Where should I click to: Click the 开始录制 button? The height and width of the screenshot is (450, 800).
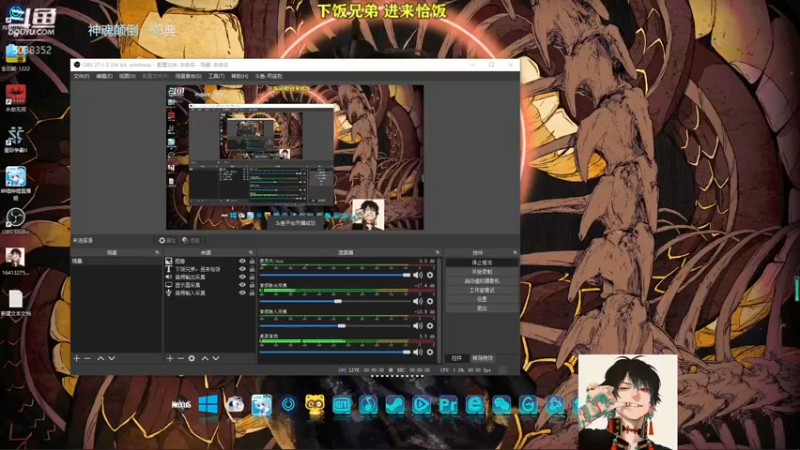[482, 272]
